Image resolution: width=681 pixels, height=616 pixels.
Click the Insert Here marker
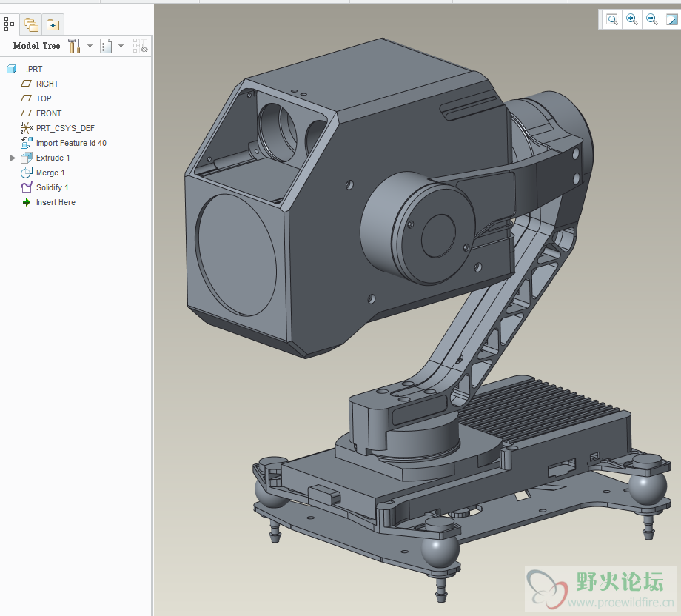55,202
